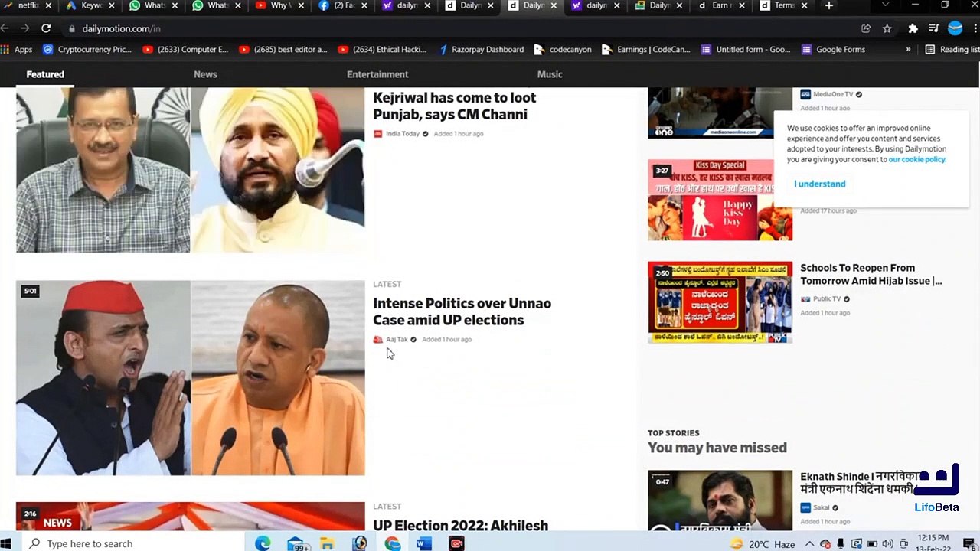Select the Featured tab
This screenshot has width=980, height=551.
(45, 74)
